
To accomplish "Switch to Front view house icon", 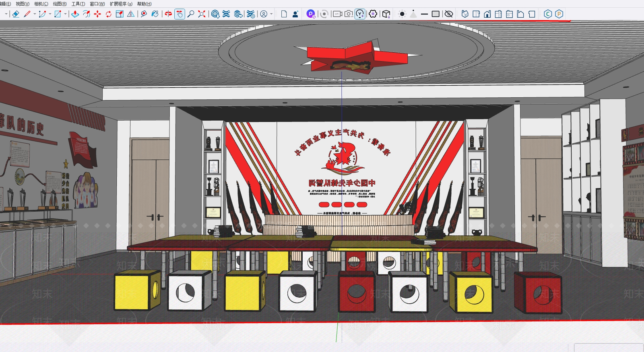I will pyautogui.click(x=487, y=14).
